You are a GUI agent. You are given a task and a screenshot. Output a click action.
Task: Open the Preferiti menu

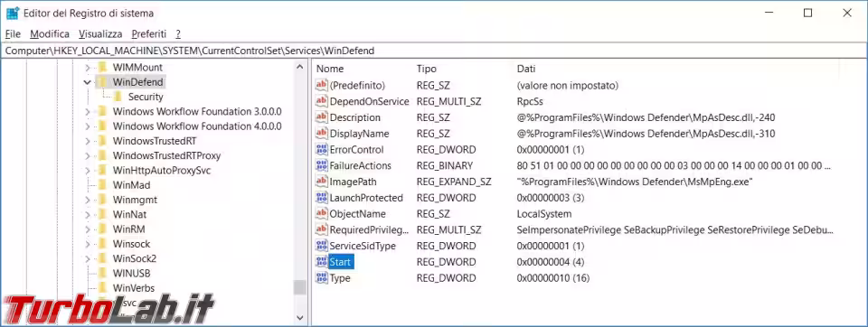click(149, 33)
